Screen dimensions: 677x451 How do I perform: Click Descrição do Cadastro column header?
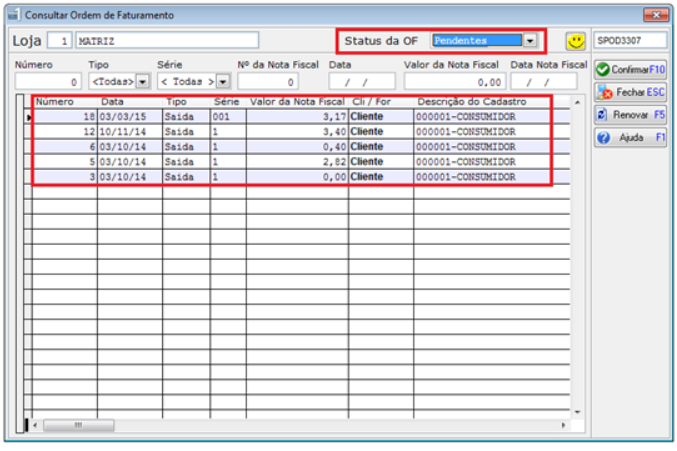(472, 102)
